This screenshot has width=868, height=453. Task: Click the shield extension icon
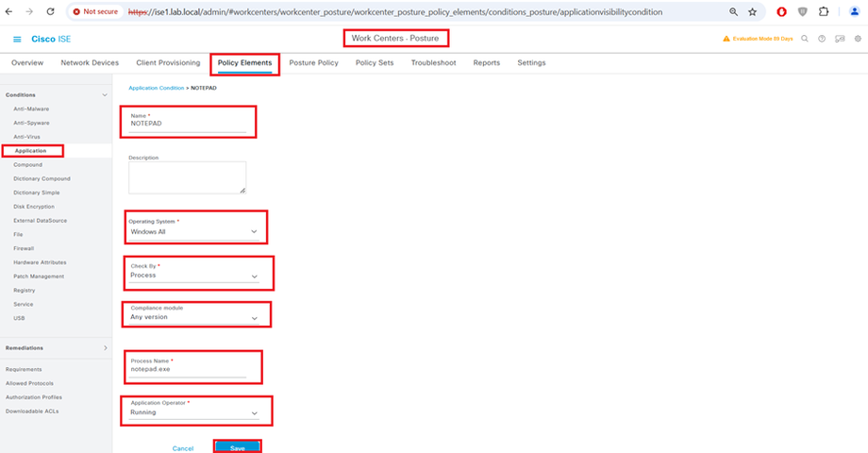[803, 11]
